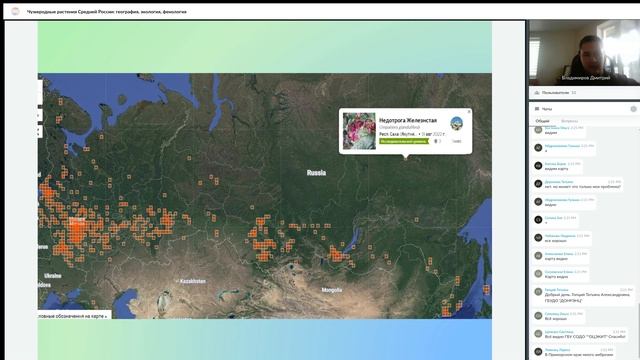Click the chat list icon beside Чаты
Image resolution: width=640 pixels, height=360 pixels.
coord(537,109)
